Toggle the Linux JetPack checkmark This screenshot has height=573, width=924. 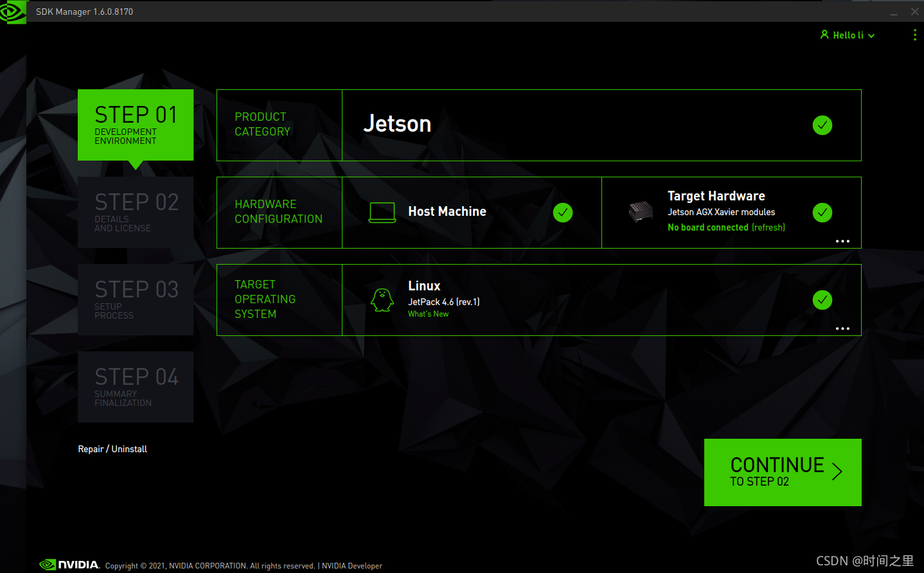[822, 300]
